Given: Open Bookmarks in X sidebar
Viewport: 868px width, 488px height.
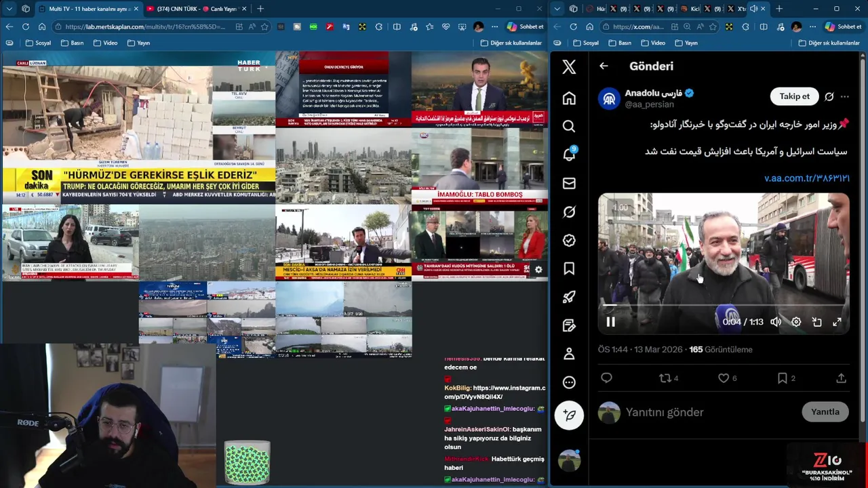Looking at the screenshot, I should pyautogui.click(x=569, y=269).
